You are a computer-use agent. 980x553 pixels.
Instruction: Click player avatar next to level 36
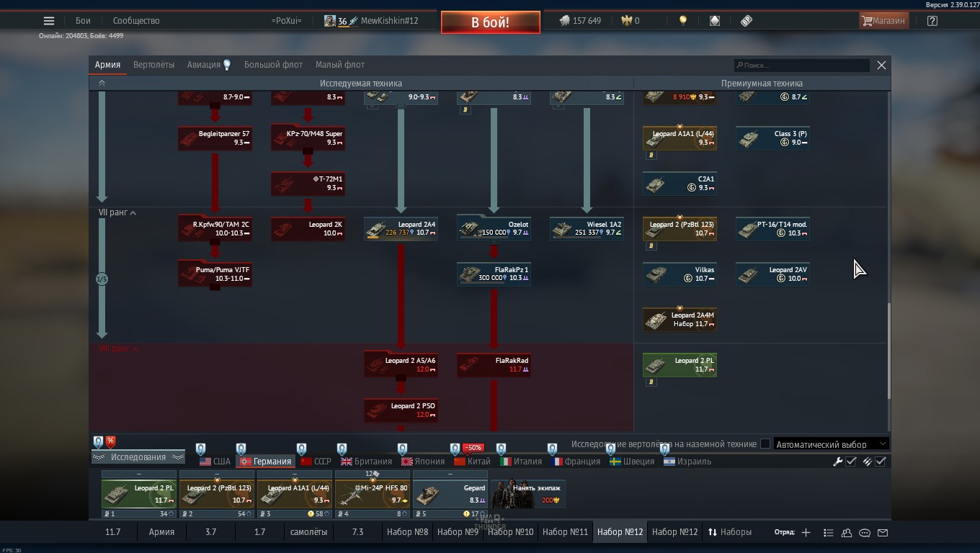[x=329, y=21]
